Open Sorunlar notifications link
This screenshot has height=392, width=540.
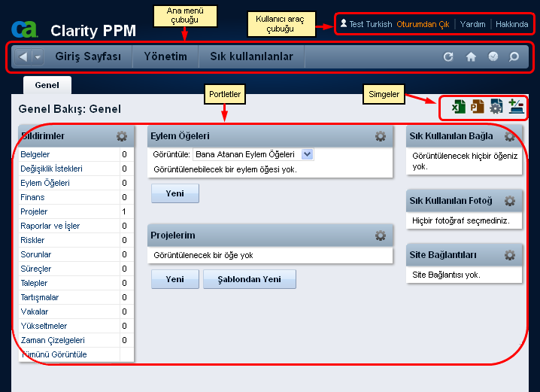[x=36, y=254]
